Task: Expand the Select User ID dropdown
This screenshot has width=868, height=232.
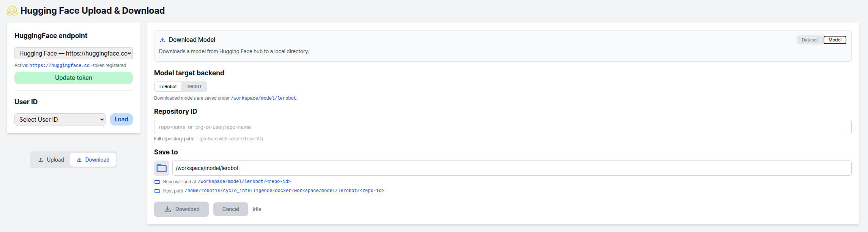Action: [x=60, y=119]
